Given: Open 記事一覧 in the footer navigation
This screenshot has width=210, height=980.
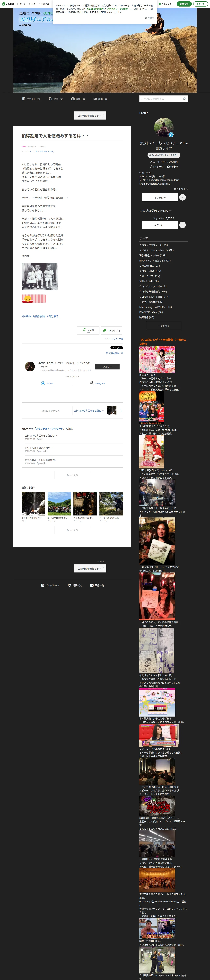Looking at the screenshot, I should [75, 586].
